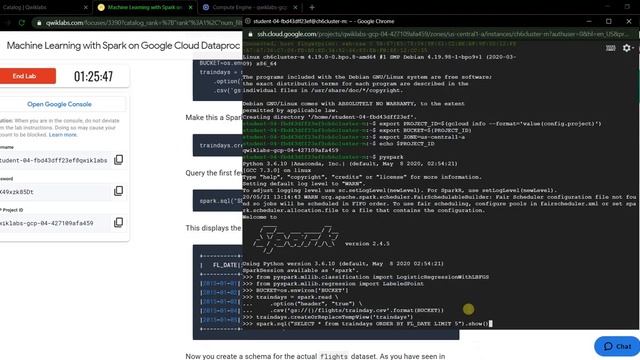
Task: Minimize the SSH Chrome window
Action: click(x=589, y=21)
